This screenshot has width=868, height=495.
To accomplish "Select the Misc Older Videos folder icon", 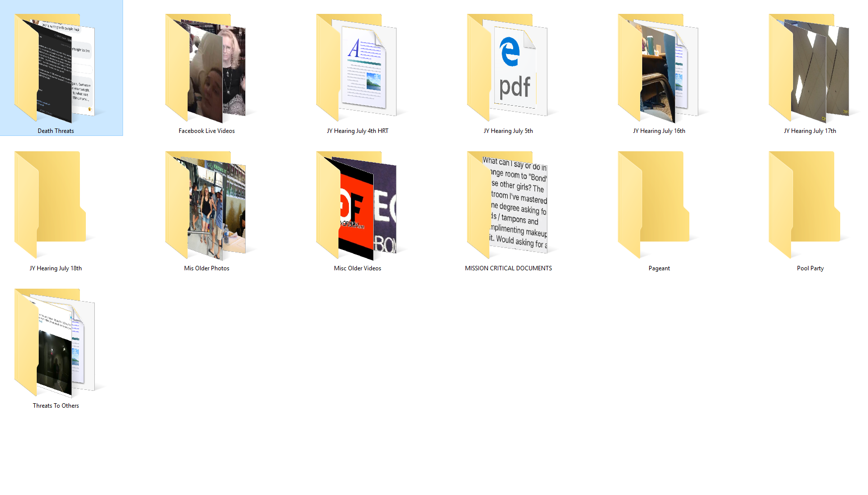I will (x=356, y=205).
